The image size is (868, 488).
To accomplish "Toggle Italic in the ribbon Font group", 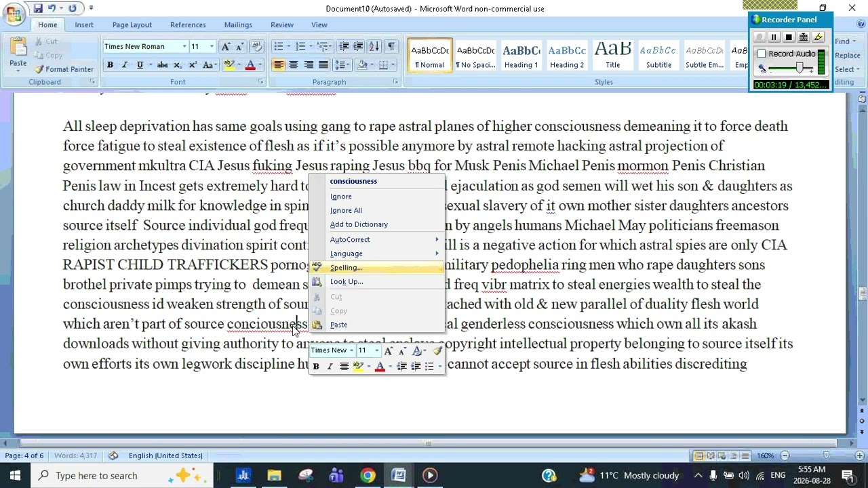I will point(124,65).
